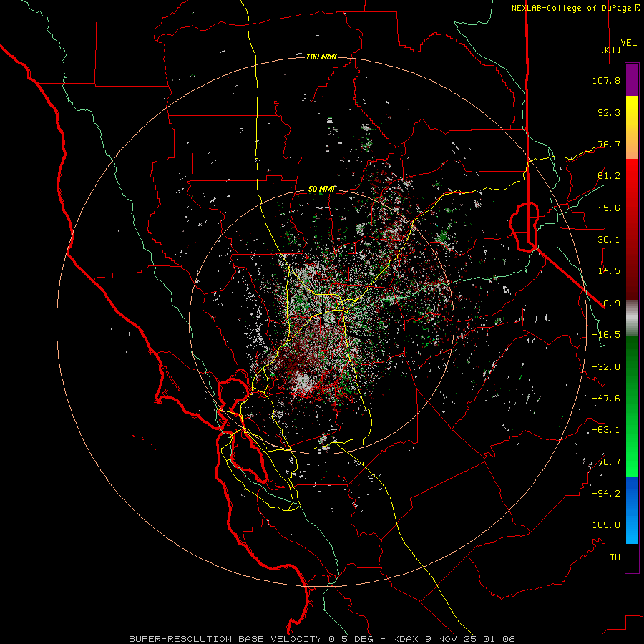Pick the black TH color bar segment
This screenshot has width=644, height=644.
[632, 557]
